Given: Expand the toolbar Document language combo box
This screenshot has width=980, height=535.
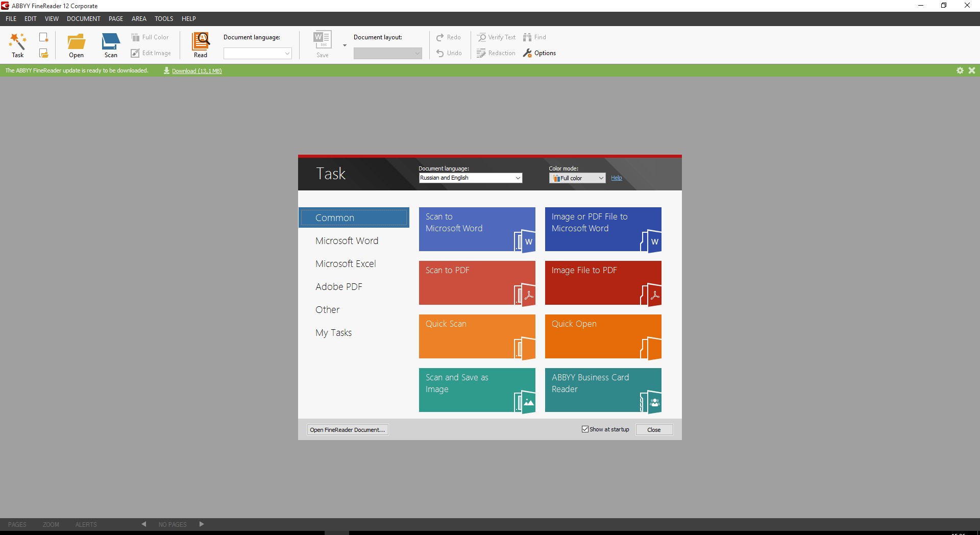Looking at the screenshot, I should tap(287, 54).
